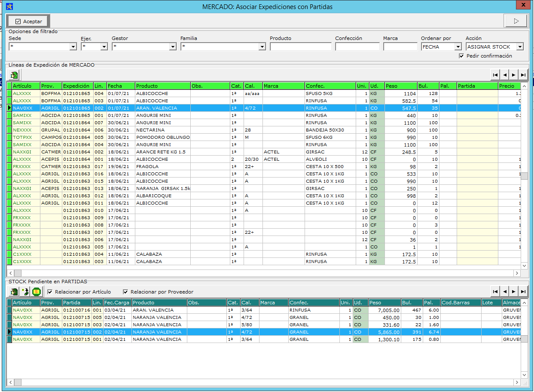Click the export icon above the expedition lines grid
Image resolution: width=534 pixels, height=392 pixels.
click(x=15, y=75)
